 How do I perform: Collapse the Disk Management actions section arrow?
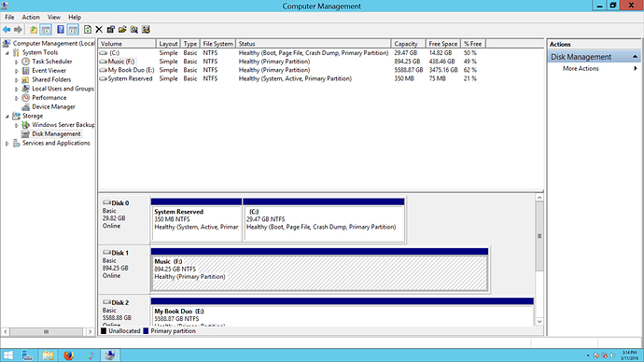click(635, 57)
